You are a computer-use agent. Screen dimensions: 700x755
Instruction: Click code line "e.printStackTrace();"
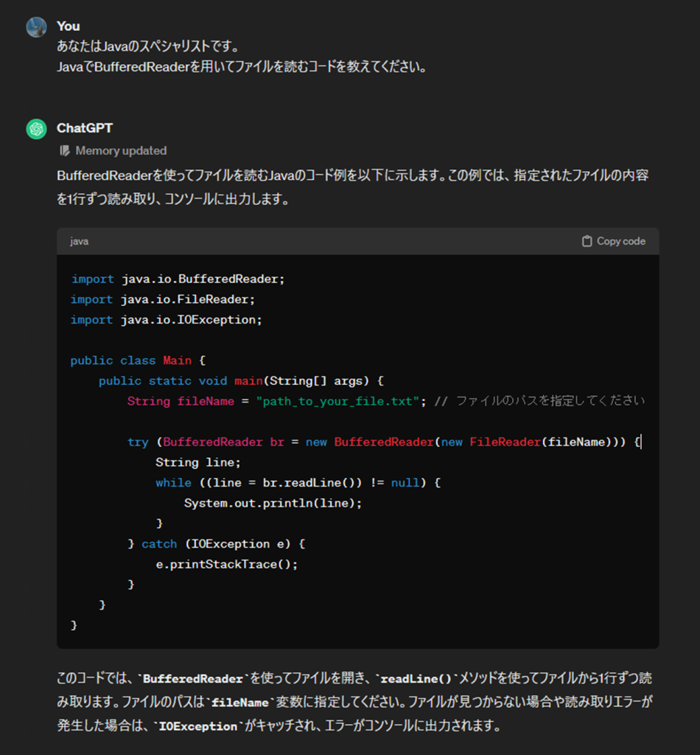[227, 564]
